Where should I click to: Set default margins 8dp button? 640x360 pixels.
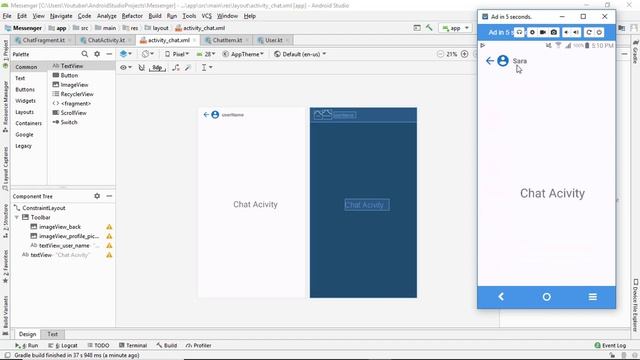coord(157,67)
